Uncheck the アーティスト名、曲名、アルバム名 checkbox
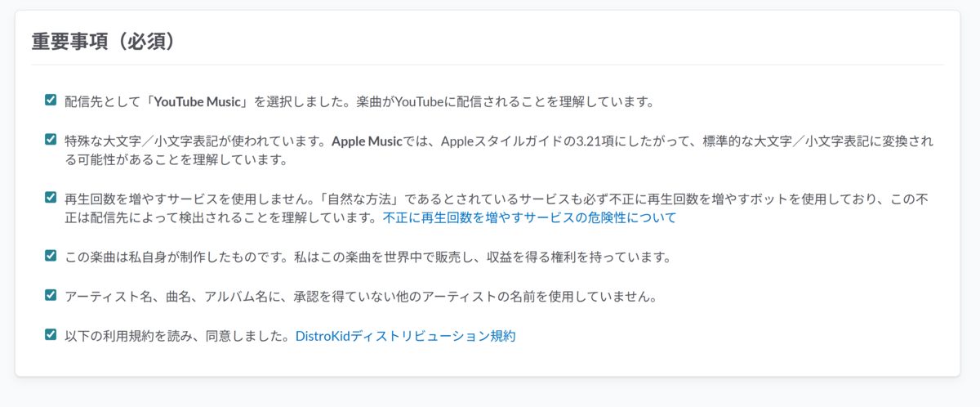980x407 pixels. [51, 294]
